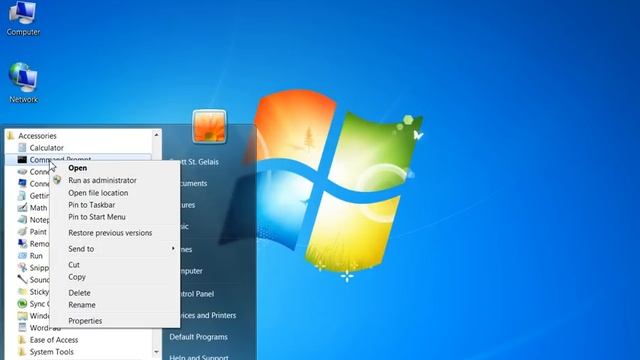The width and height of the screenshot is (640, 360).
Task: Click the Sync Center green icon
Action: click(22, 304)
